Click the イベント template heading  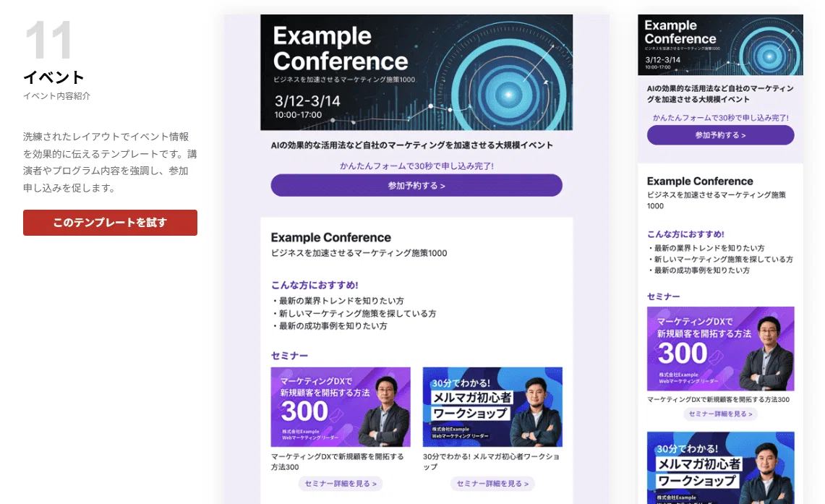click(54, 77)
